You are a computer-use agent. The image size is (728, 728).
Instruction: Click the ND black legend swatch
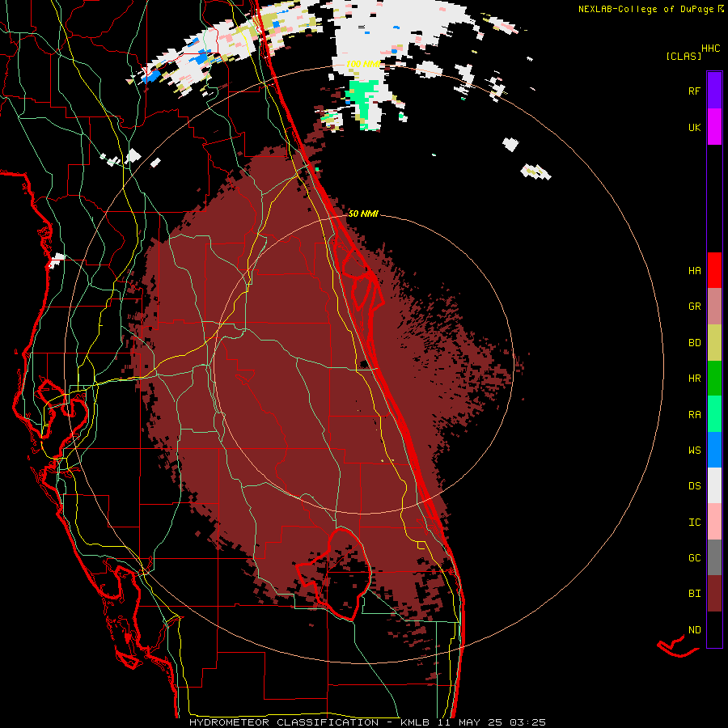pyautogui.click(x=714, y=629)
